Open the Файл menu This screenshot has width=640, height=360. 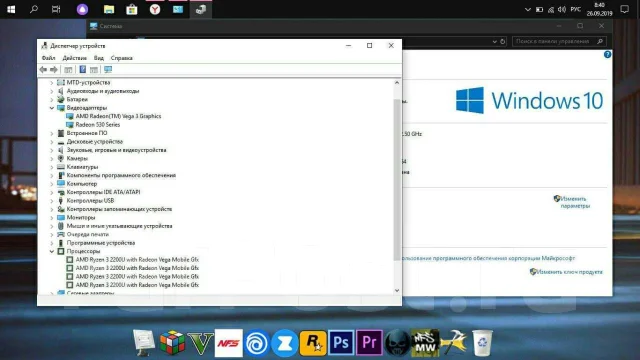point(48,58)
